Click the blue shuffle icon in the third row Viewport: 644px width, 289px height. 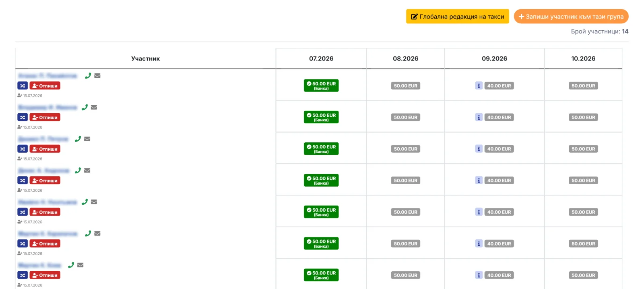point(23,149)
